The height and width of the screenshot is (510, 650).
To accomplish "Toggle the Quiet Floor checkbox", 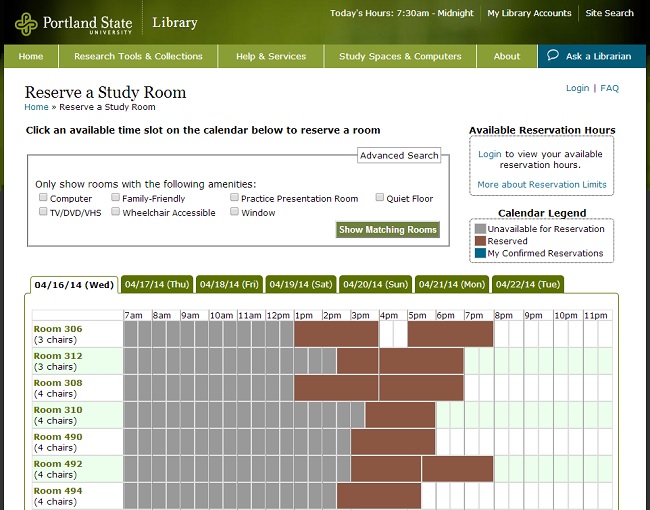I will [x=380, y=198].
